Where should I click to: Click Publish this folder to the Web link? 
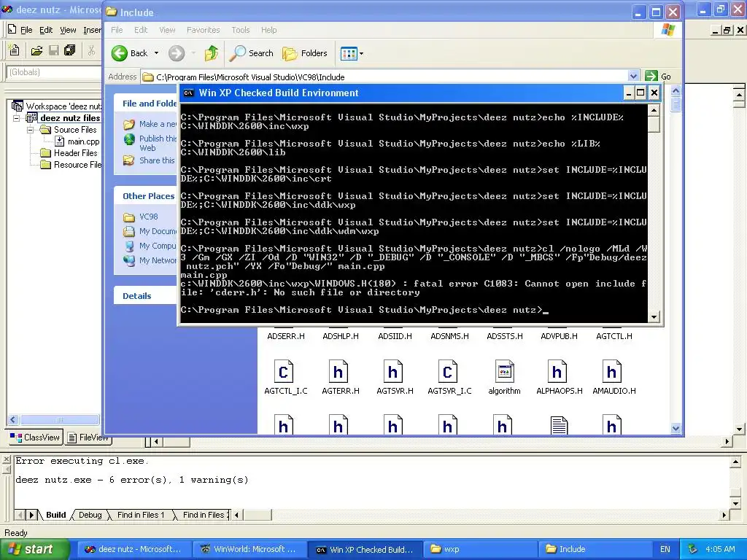point(158,143)
